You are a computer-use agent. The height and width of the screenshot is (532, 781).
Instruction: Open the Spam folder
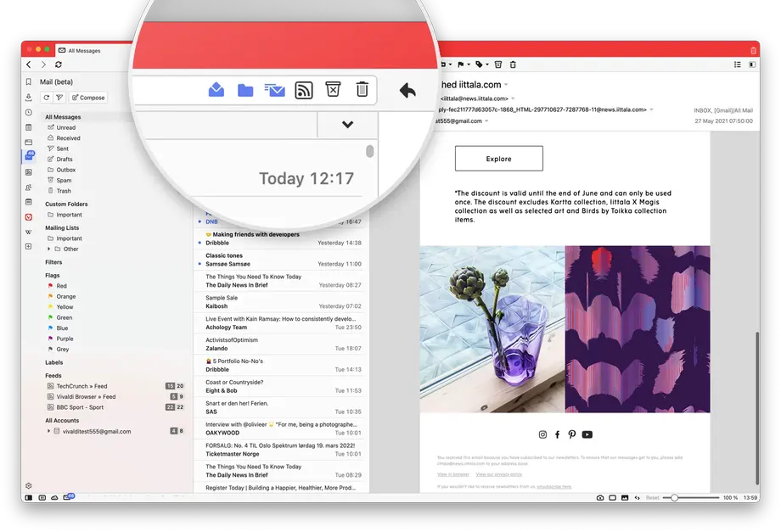(59, 180)
